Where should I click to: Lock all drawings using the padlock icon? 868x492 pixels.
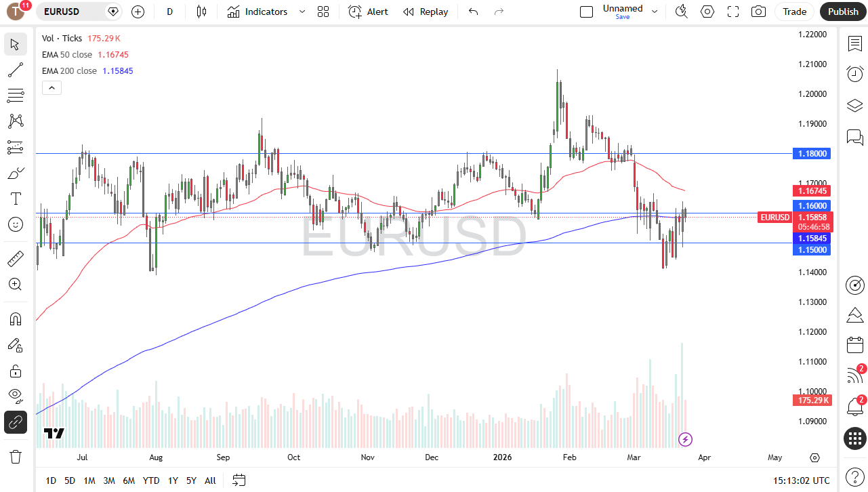click(15, 371)
